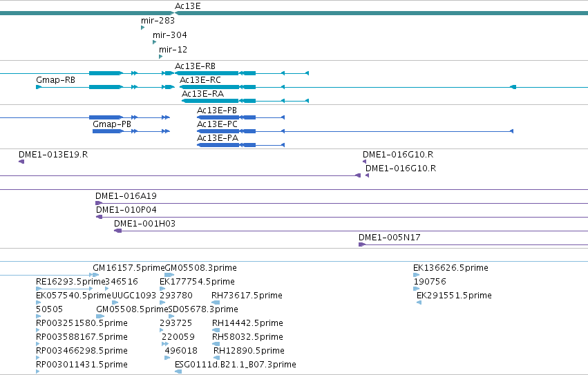Click the Gmap-RB transcript label

(55, 80)
